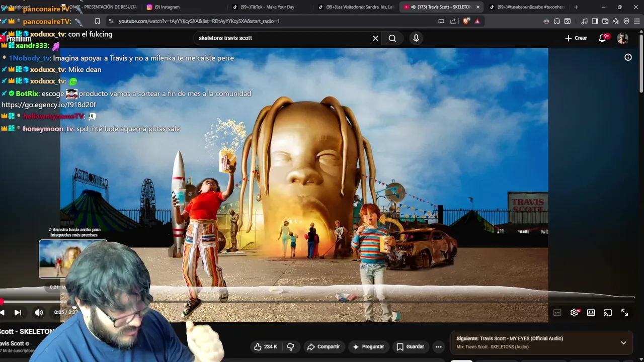Open the Brave Wallet icon

[x=605, y=21]
